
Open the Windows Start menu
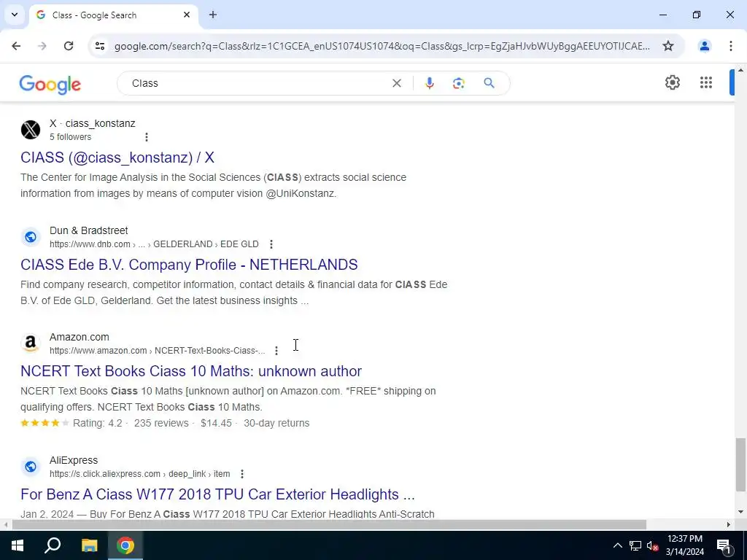[18, 545]
